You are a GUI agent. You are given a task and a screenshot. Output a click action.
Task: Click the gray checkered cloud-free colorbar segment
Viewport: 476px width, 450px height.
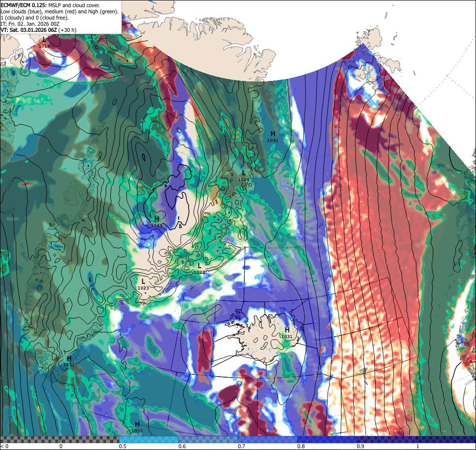[x=59, y=440]
